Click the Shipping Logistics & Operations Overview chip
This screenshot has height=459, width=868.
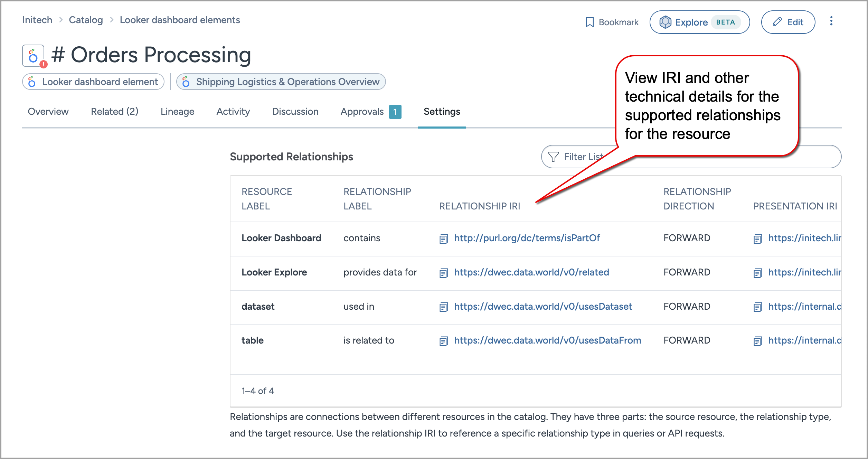coord(281,82)
